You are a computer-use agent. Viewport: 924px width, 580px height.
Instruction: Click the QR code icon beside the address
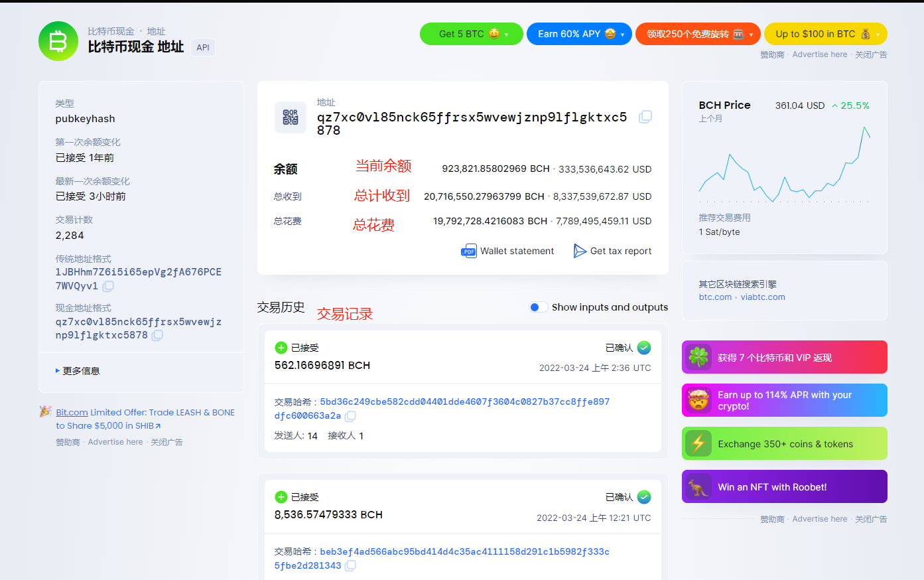point(291,117)
